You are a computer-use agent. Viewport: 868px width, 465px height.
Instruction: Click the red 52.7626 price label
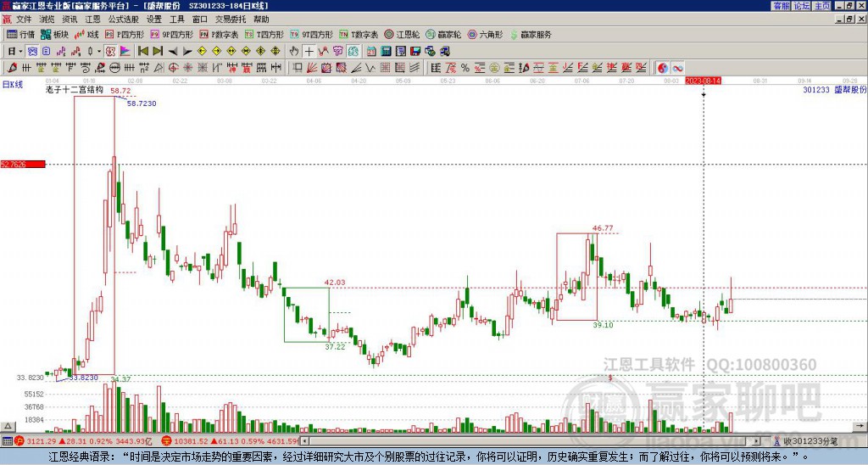[x=23, y=164]
